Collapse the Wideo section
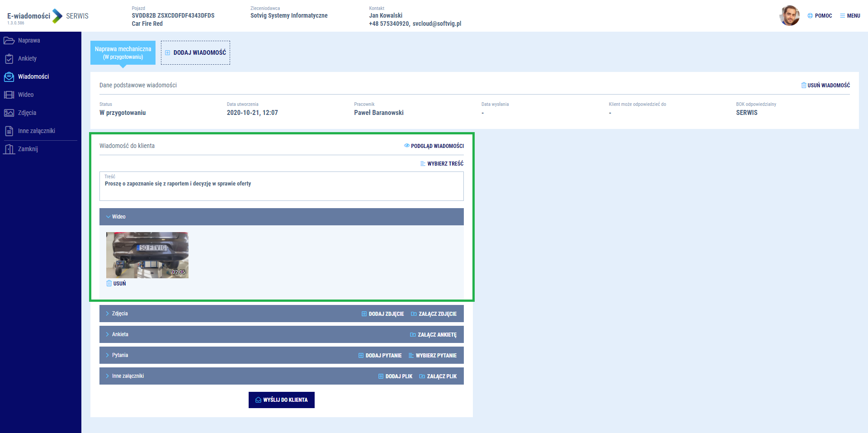 [108, 217]
